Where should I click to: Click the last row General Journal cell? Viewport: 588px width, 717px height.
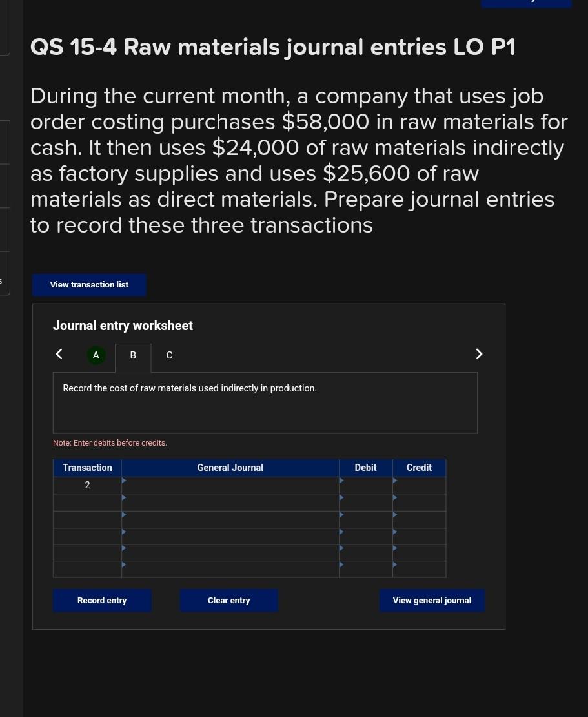[230, 569]
